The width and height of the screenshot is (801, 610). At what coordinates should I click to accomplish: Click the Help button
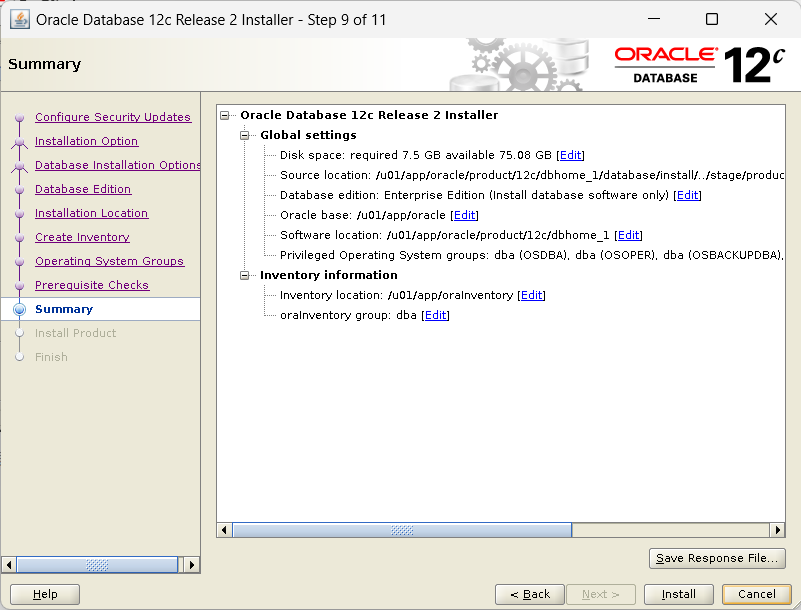coord(45,594)
